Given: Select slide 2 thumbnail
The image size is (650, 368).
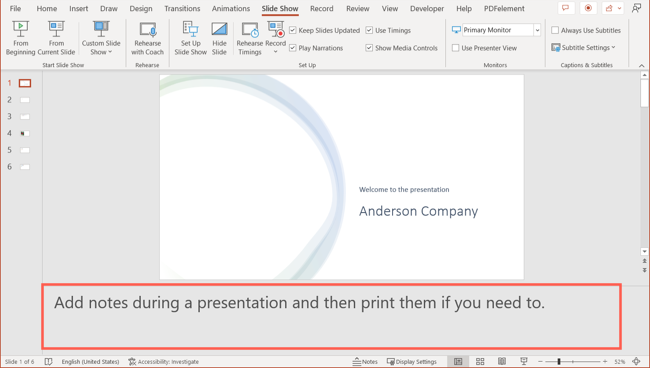Looking at the screenshot, I should click(25, 100).
